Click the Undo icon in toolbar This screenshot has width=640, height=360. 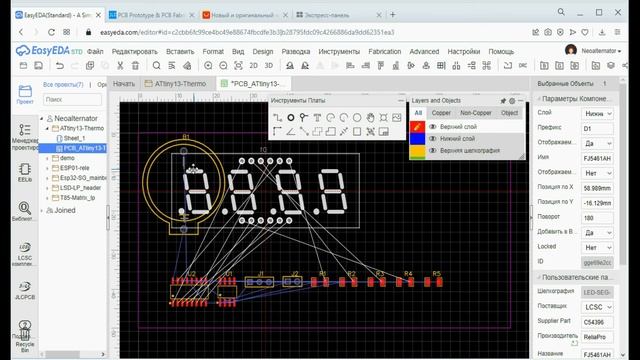point(60,65)
